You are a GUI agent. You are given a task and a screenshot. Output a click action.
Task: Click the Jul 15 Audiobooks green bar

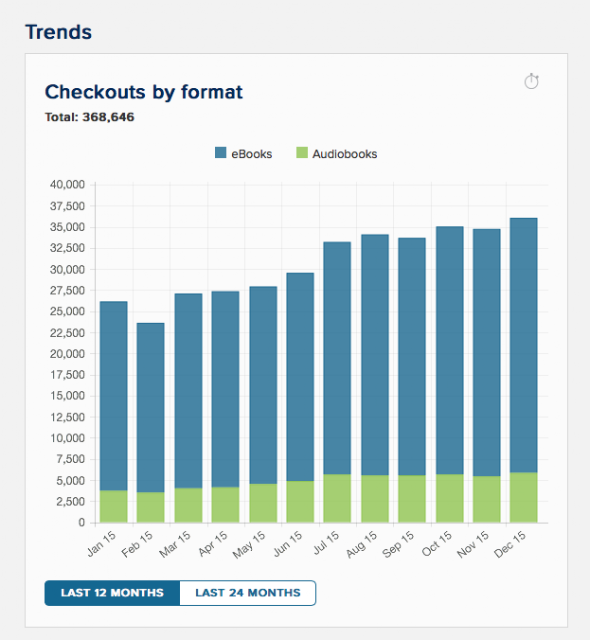pos(337,498)
